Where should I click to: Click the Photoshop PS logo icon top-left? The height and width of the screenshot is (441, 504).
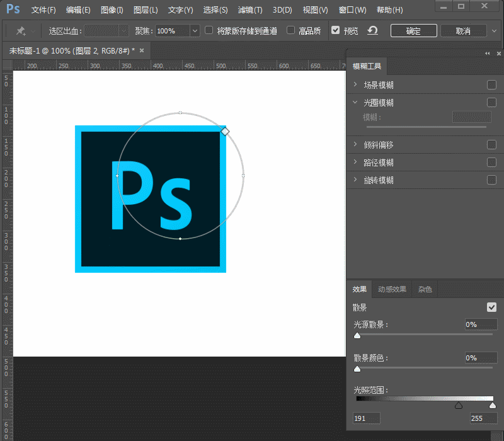pyautogui.click(x=12, y=9)
